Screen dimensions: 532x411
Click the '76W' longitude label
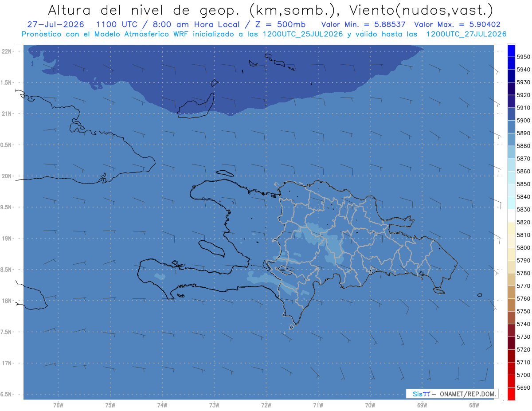[x=58, y=405]
